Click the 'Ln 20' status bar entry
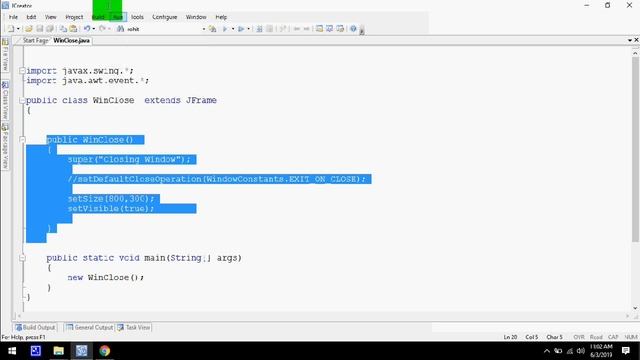The height and width of the screenshot is (360, 640). 510,337
